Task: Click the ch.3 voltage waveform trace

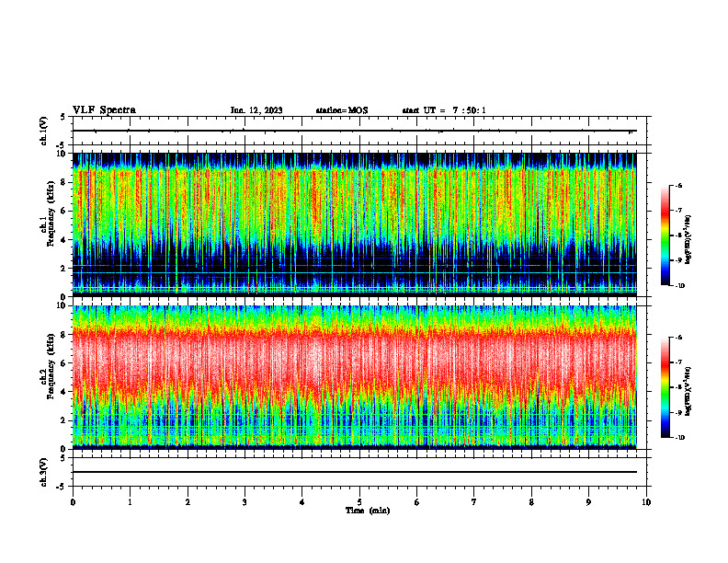Action: coord(355,472)
